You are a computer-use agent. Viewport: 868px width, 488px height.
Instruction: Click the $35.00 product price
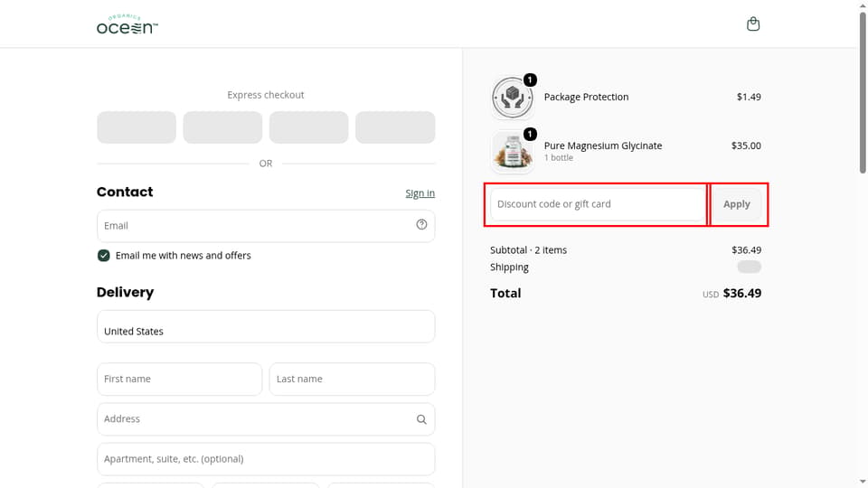(x=746, y=145)
